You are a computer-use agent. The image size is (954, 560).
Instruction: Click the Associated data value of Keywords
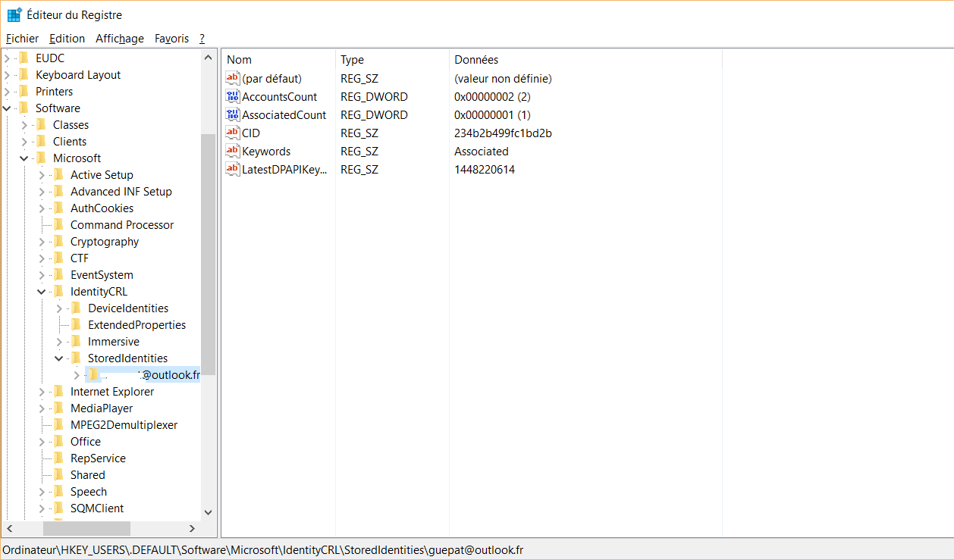click(x=482, y=151)
